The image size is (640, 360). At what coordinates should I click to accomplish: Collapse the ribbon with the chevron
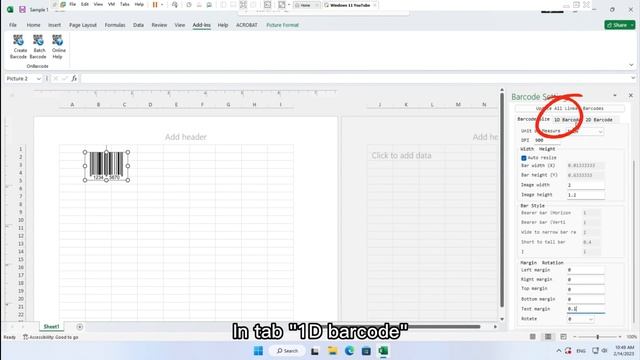(631, 65)
